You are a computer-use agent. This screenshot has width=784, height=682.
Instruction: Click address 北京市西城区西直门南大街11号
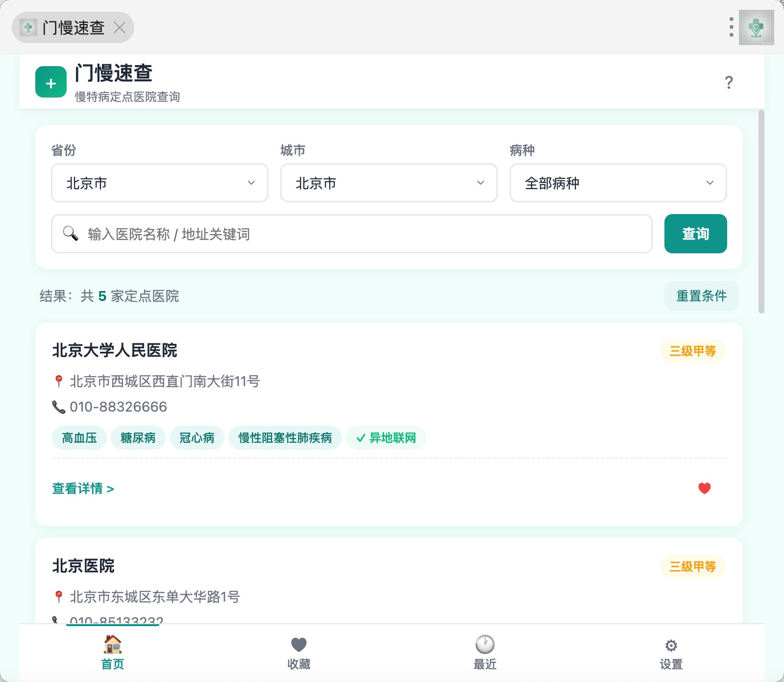[165, 381]
